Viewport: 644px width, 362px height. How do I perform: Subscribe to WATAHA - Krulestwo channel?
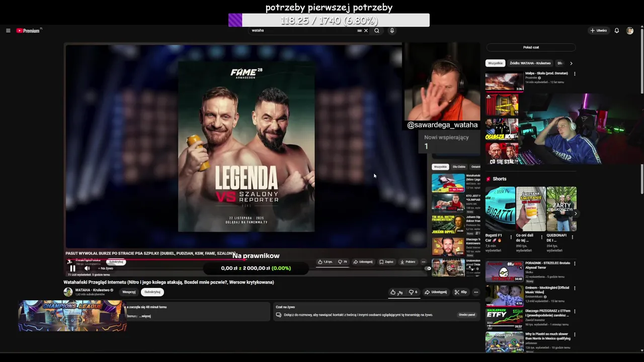tap(152, 292)
